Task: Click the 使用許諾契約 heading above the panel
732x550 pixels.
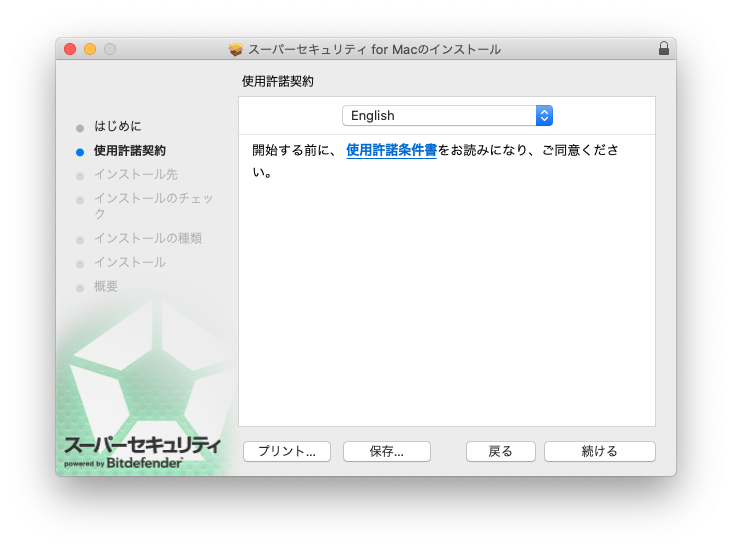Action: tap(278, 81)
